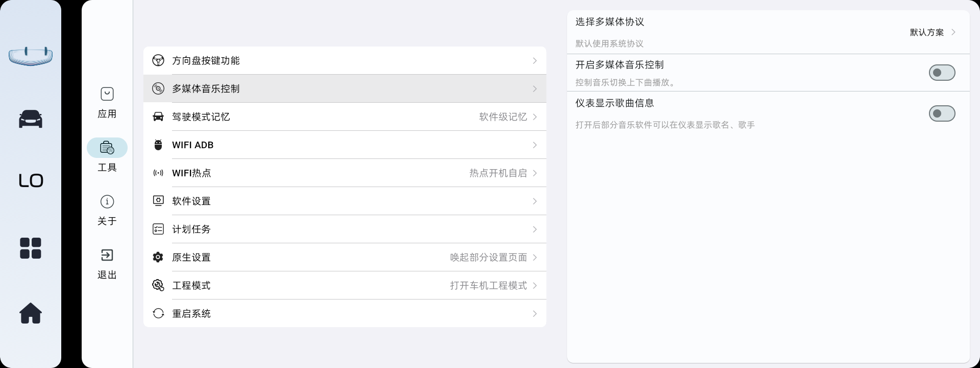Select the 工具 sidebar tab
Viewport: 980px width, 368px height.
click(x=107, y=156)
